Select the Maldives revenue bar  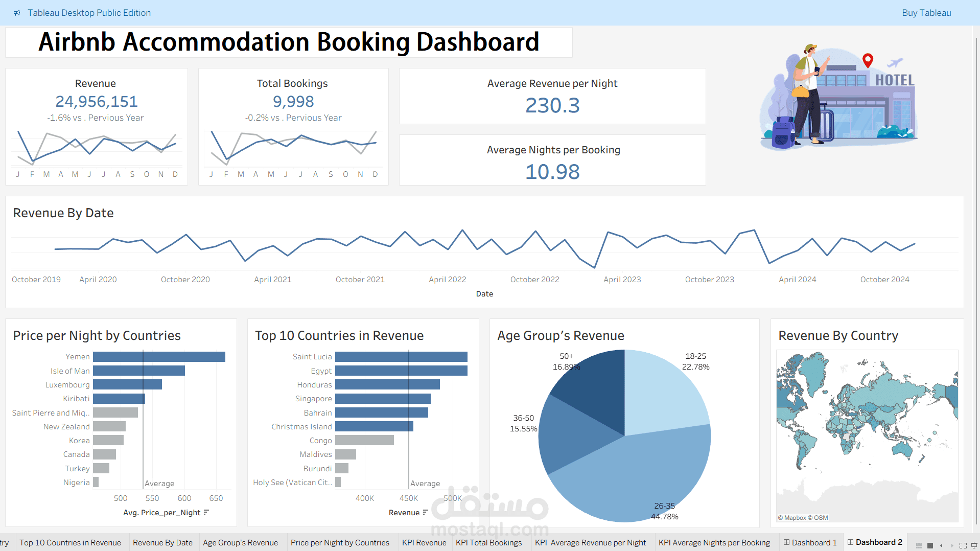345,454
